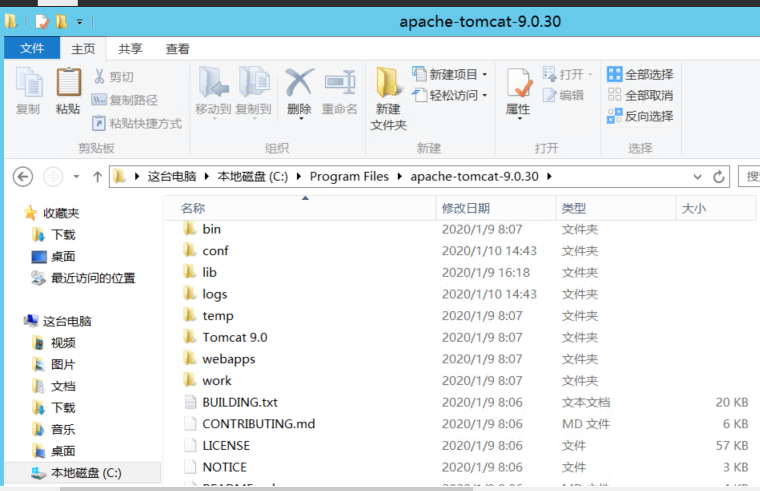The height and width of the screenshot is (491, 760).
Task: Click the Rename (重命名) icon
Action: (x=340, y=82)
